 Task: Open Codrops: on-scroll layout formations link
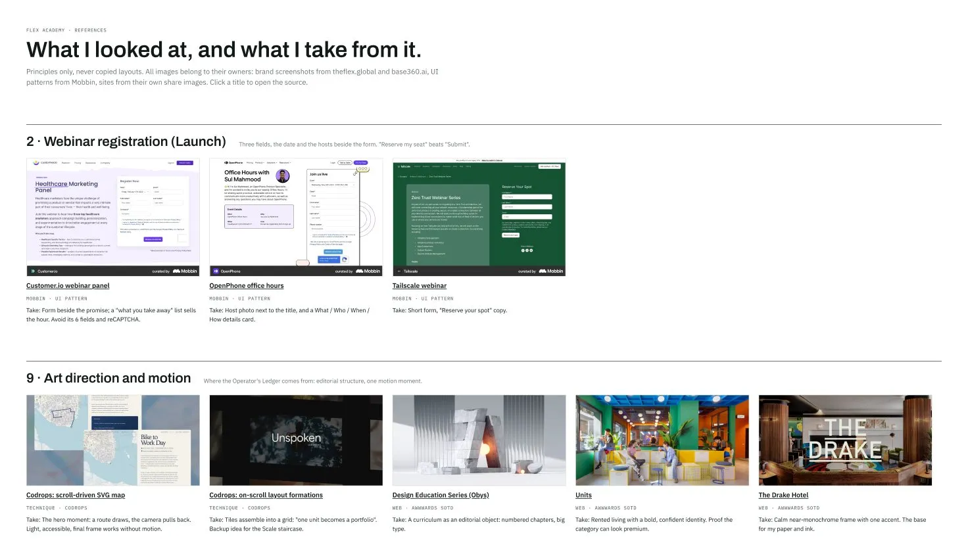pyautogui.click(x=266, y=496)
